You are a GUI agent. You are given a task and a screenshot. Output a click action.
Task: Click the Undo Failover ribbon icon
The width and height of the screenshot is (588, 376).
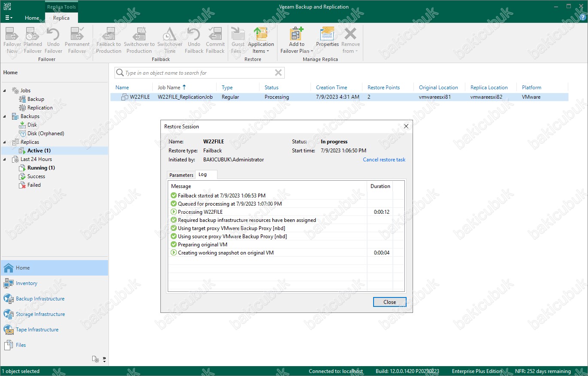pyautogui.click(x=53, y=40)
